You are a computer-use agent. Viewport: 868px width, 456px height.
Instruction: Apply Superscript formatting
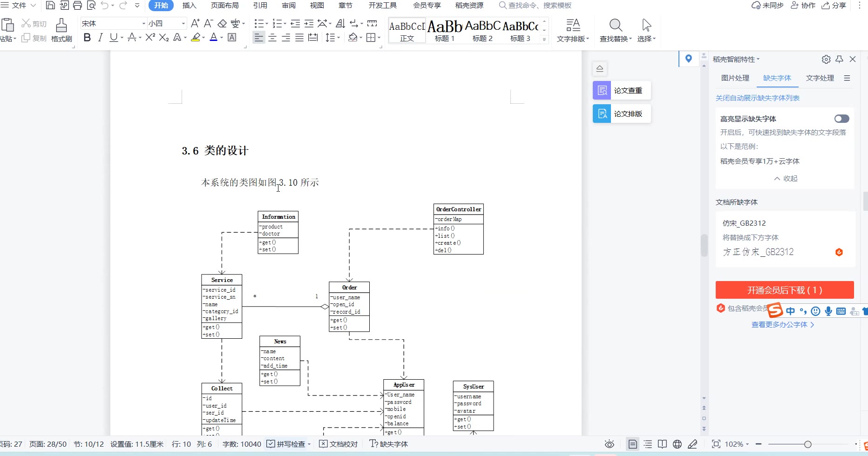pyautogui.click(x=150, y=38)
